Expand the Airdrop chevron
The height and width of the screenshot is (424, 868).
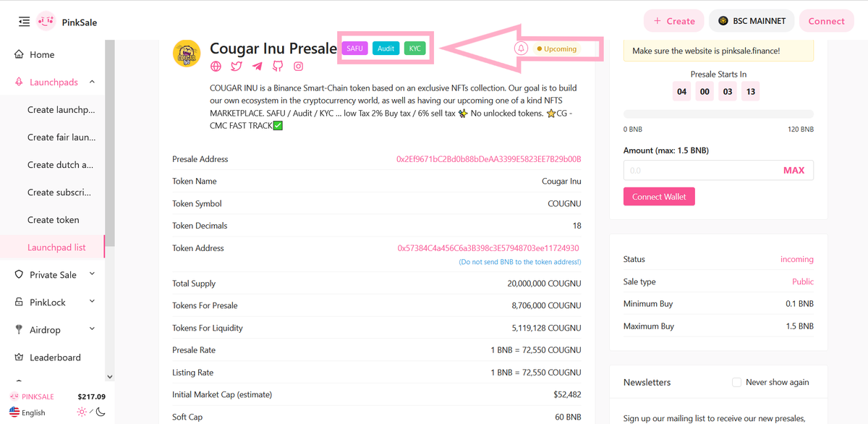click(92, 329)
